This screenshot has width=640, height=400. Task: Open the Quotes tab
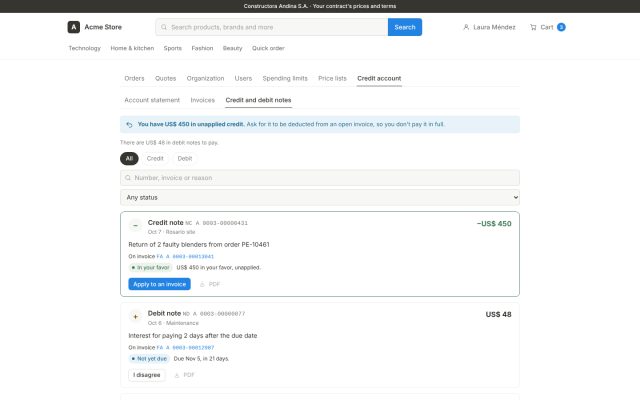(x=165, y=78)
